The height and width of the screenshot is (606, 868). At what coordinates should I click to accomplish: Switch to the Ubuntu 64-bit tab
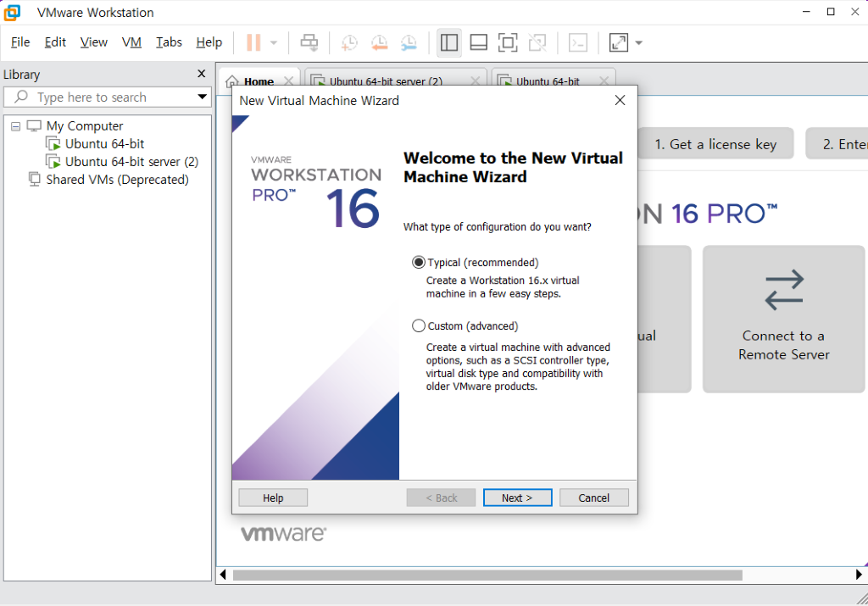click(x=548, y=81)
